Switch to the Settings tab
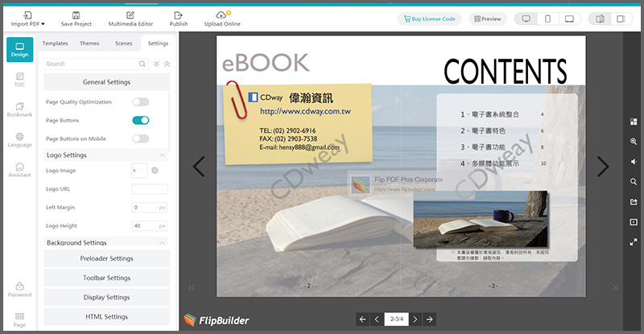The width and height of the screenshot is (644, 334). 158,43
